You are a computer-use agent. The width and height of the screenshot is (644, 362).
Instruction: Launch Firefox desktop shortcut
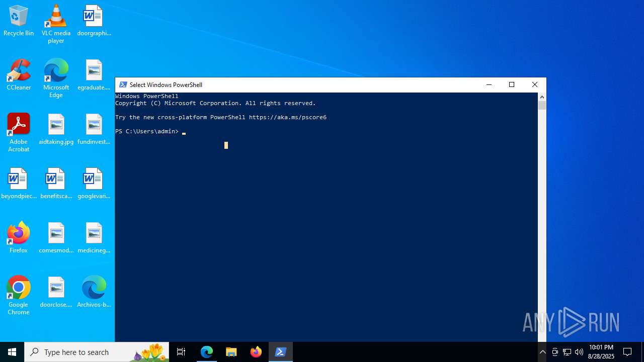pyautogui.click(x=19, y=238)
